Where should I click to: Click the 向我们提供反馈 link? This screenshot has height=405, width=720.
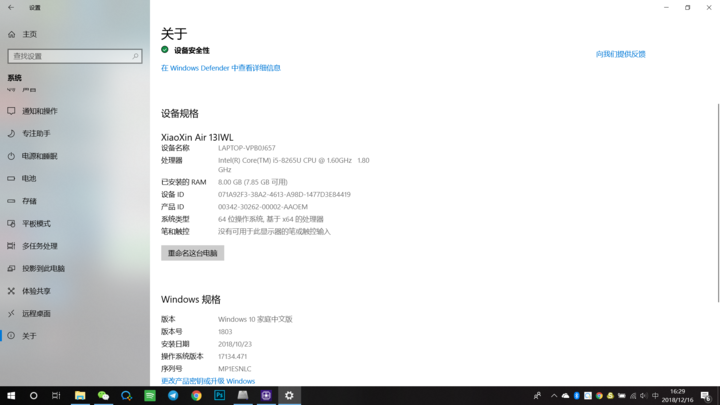tap(620, 54)
